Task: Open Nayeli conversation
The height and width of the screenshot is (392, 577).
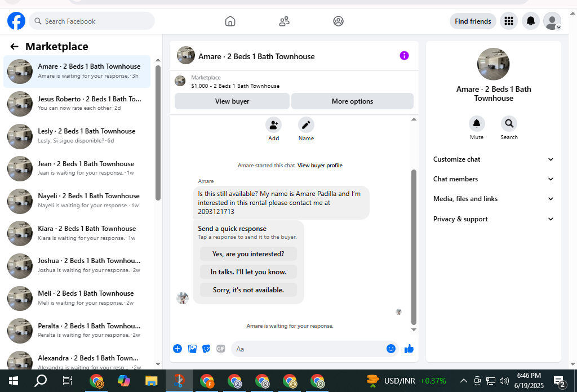Action: pos(77,201)
